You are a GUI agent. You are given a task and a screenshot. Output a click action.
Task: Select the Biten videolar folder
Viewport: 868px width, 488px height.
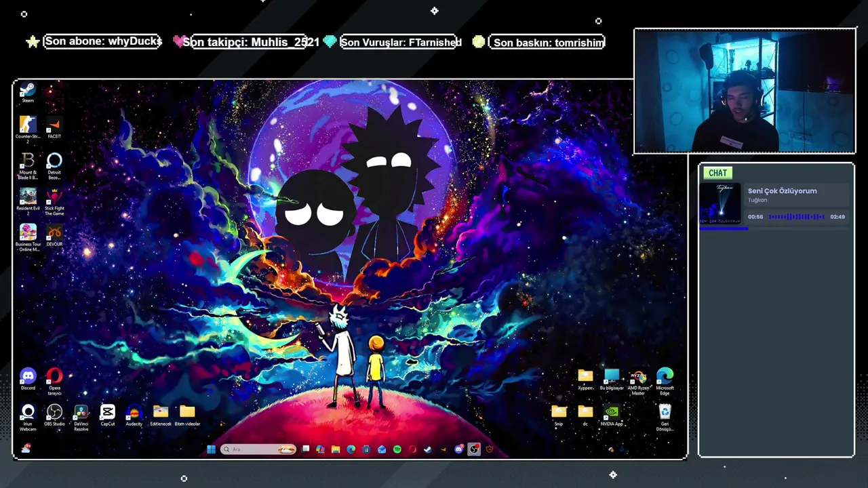coord(187,415)
